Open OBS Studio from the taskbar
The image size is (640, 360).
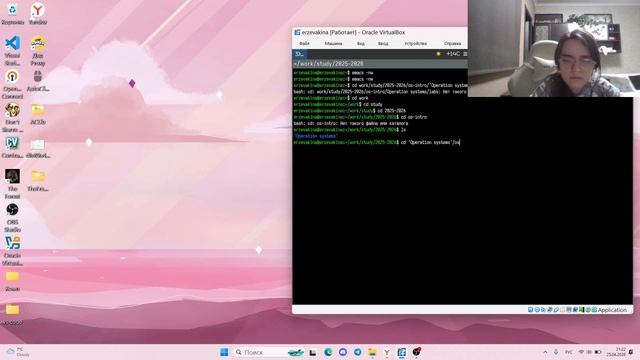coord(416,352)
